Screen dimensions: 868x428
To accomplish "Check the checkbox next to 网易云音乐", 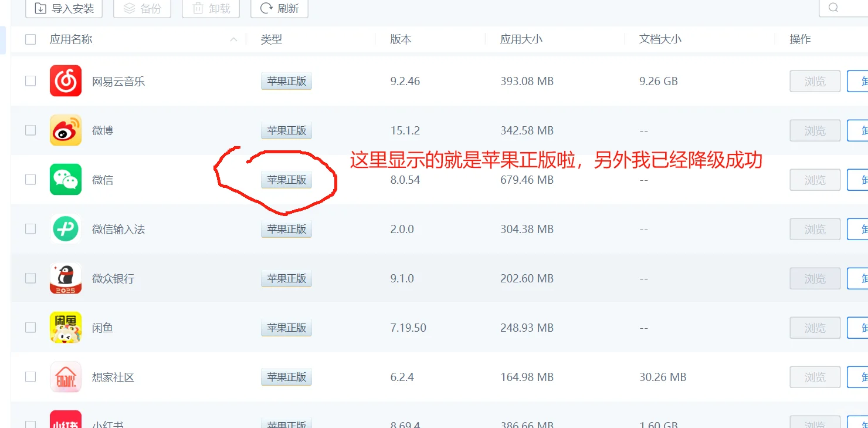I will pyautogui.click(x=30, y=80).
